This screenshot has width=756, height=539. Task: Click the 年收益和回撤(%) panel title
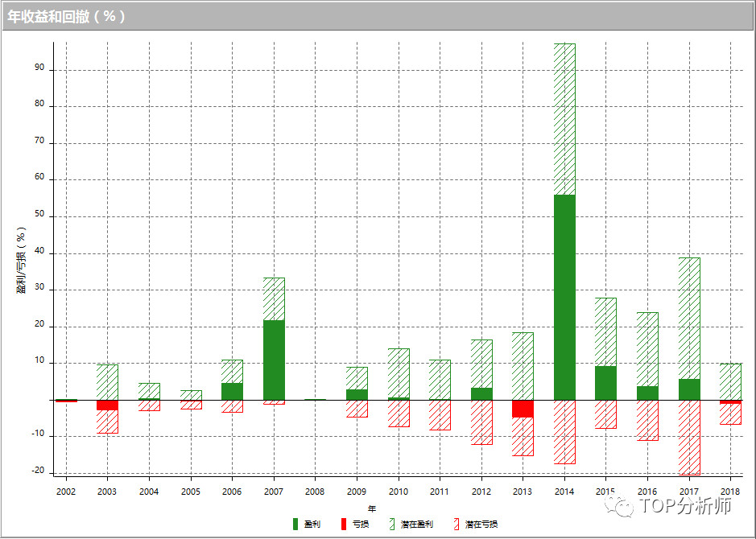point(67,17)
